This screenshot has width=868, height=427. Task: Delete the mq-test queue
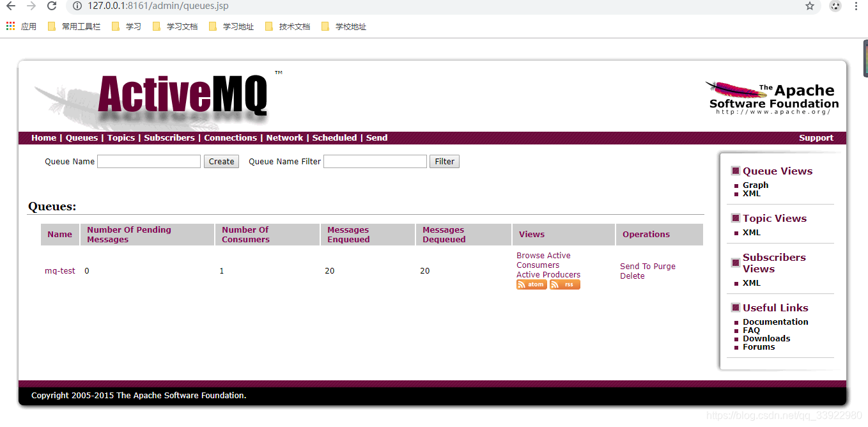[x=632, y=276]
